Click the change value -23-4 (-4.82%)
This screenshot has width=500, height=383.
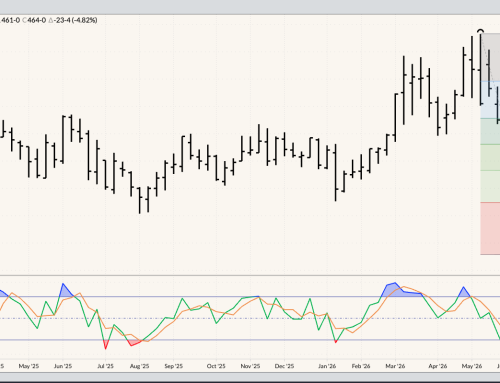click(73, 20)
